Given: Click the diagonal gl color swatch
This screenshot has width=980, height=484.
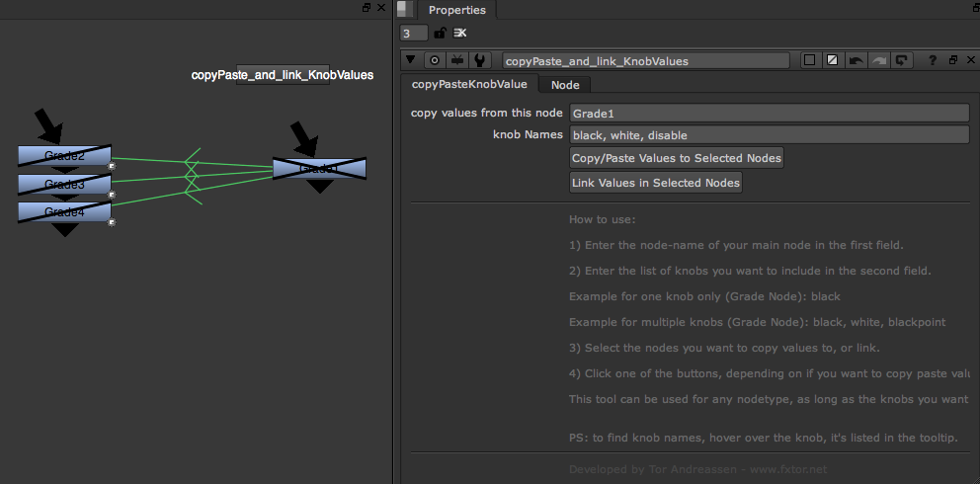Looking at the screenshot, I should click(833, 60).
